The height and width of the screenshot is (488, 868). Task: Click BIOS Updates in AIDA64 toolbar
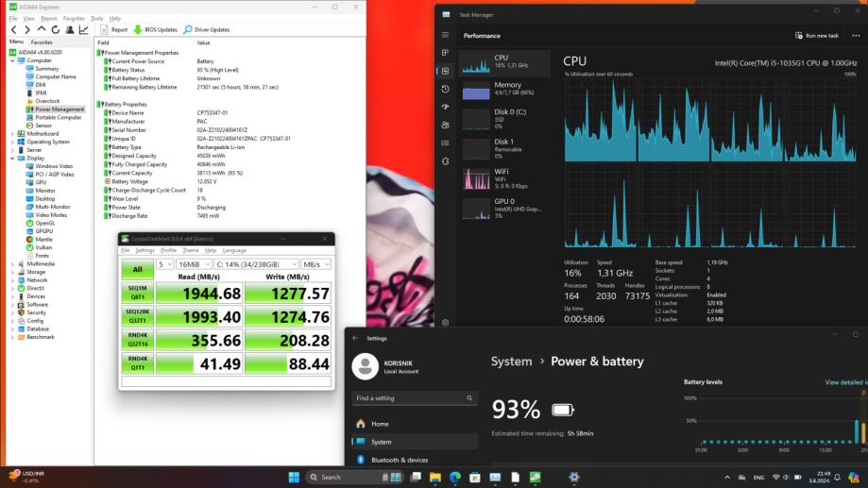(155, 30)
